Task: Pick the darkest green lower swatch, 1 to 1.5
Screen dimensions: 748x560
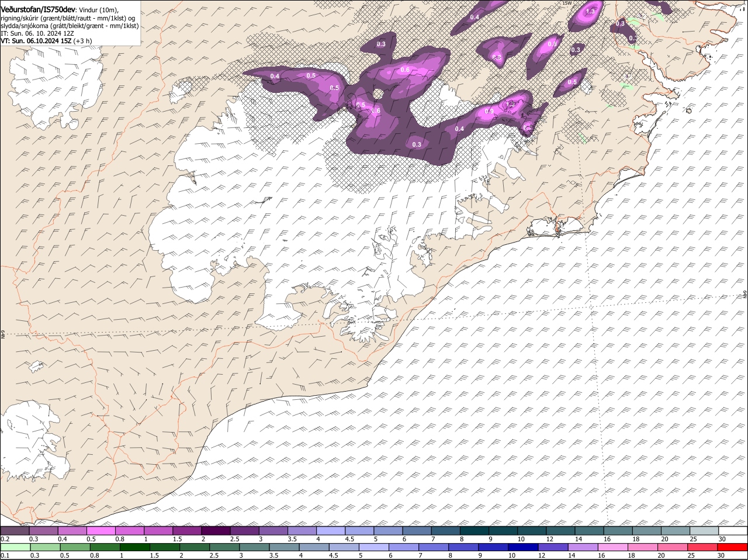Action: pos(135,548)
